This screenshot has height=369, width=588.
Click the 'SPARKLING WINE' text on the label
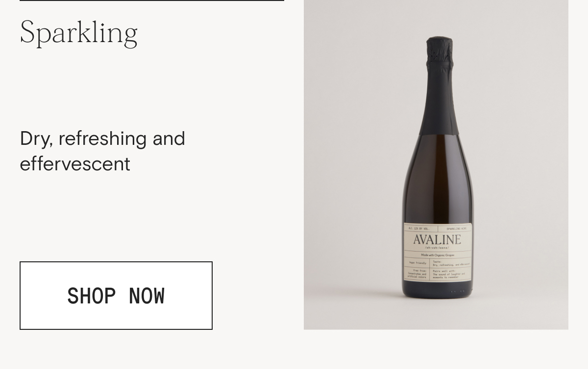(x=456, y=229)
